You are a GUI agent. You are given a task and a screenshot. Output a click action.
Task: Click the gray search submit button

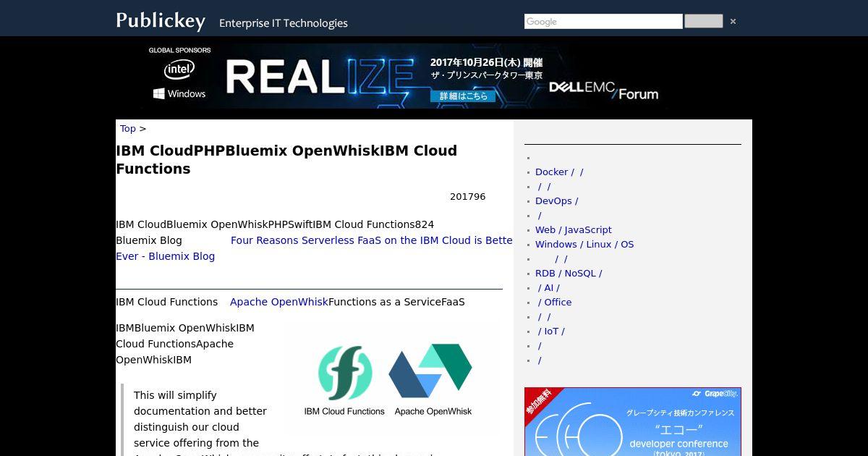coord(703,22)
